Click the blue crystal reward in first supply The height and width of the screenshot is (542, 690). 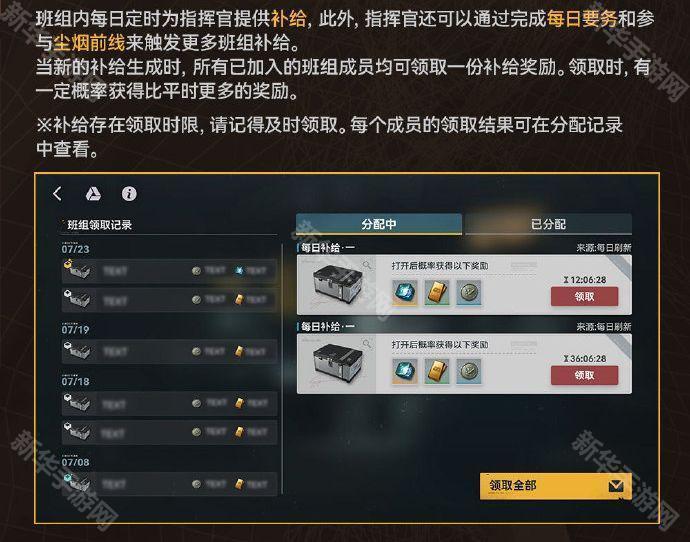click(x=405, y=292)
